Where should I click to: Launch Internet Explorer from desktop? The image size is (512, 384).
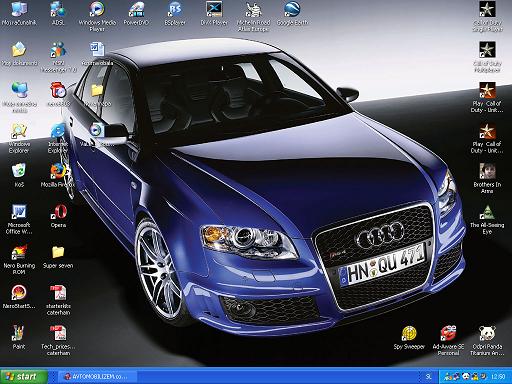click(x=58, y=138)
